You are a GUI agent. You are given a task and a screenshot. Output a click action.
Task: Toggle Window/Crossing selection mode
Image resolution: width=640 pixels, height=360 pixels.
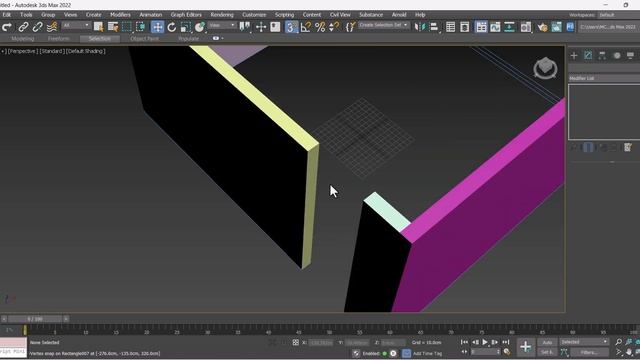pos(141,27)
